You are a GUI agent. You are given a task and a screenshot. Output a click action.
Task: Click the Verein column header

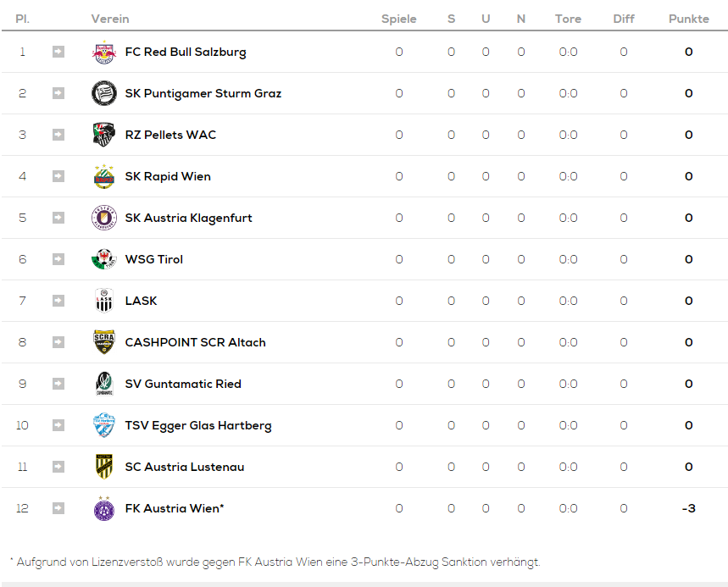pos(110,19)
